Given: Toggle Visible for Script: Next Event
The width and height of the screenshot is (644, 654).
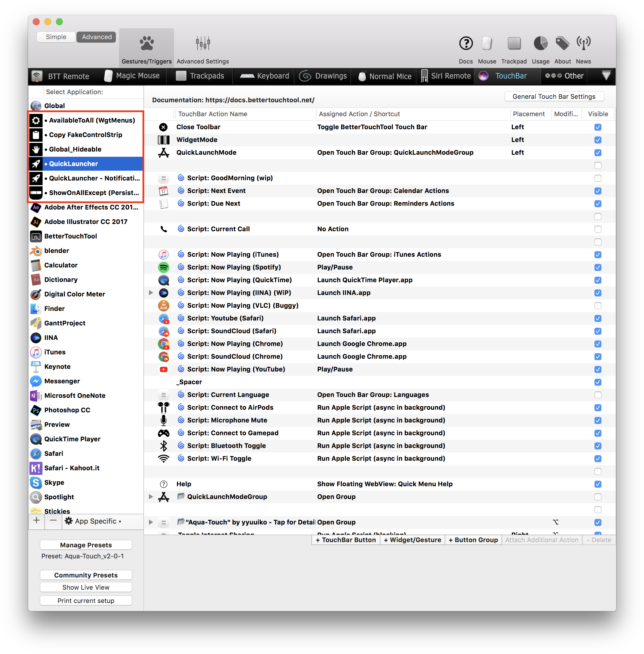Looking at the screenshot, I should pos(598,191).
